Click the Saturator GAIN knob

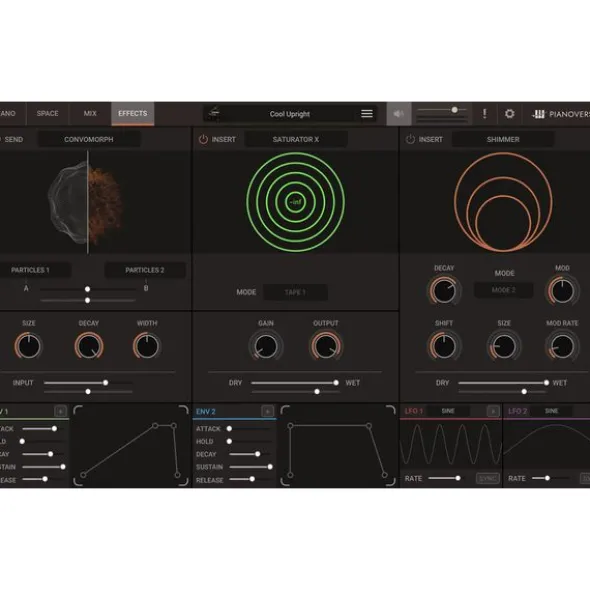click(266, 346)
